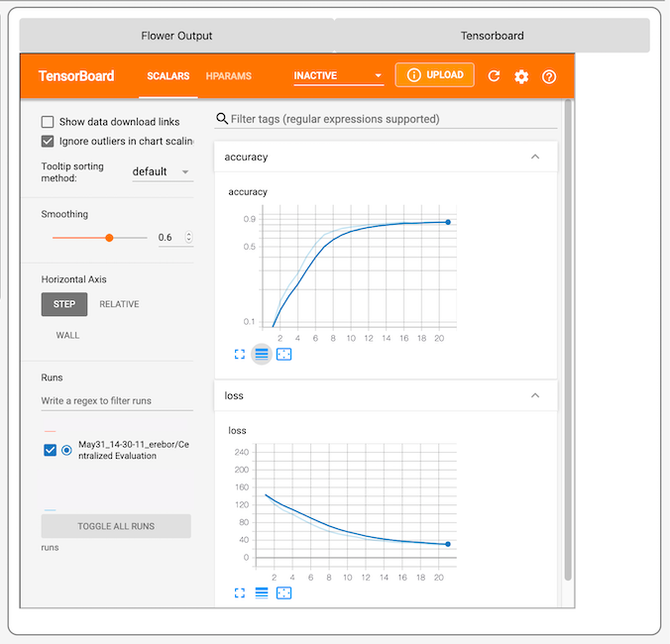This screenshot has height=644, width=670.
Task: Click the 'runs' label below toggle button
Action: pyautogui.click(x=50, y=548)
